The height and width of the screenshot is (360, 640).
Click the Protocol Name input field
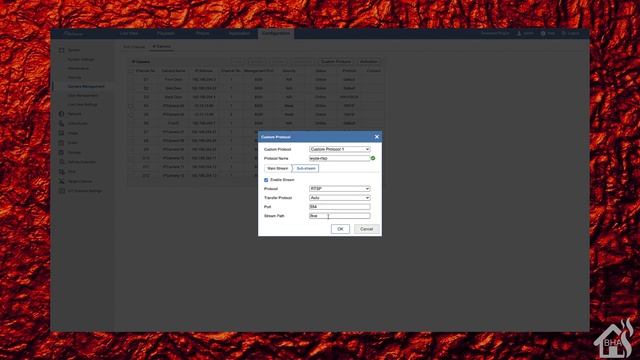pos(340,158)
